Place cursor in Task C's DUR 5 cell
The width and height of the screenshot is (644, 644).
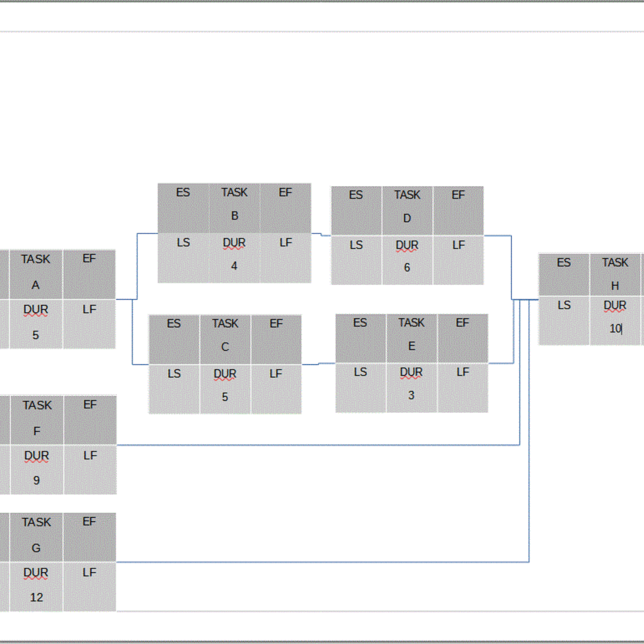click(x=225, y=389)
